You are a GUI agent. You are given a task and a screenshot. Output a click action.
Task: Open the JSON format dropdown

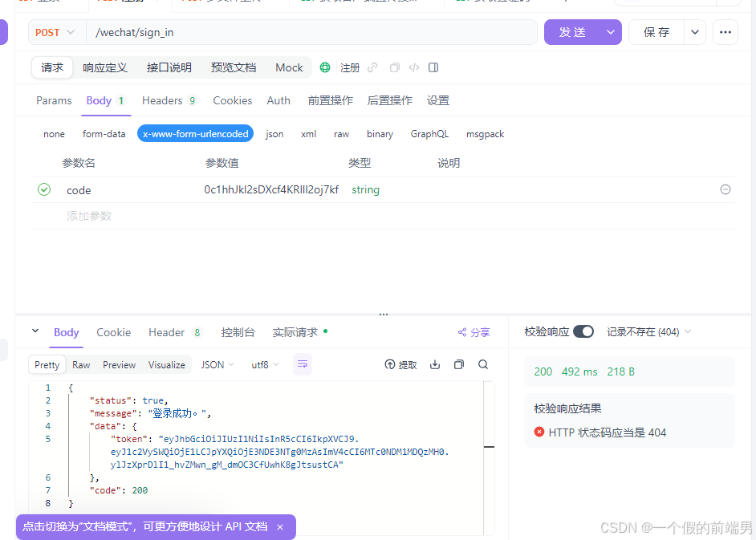pyautogui.click(x=217, y=365)
